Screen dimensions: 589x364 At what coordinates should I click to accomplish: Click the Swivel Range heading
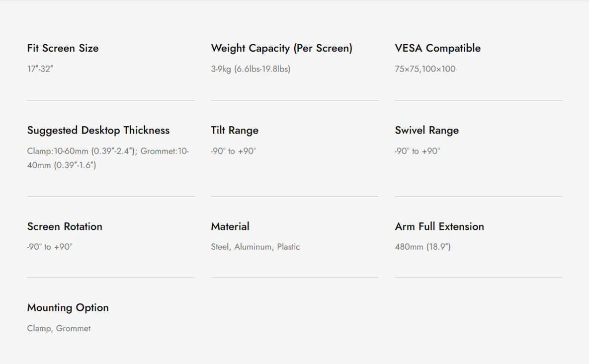427,130
